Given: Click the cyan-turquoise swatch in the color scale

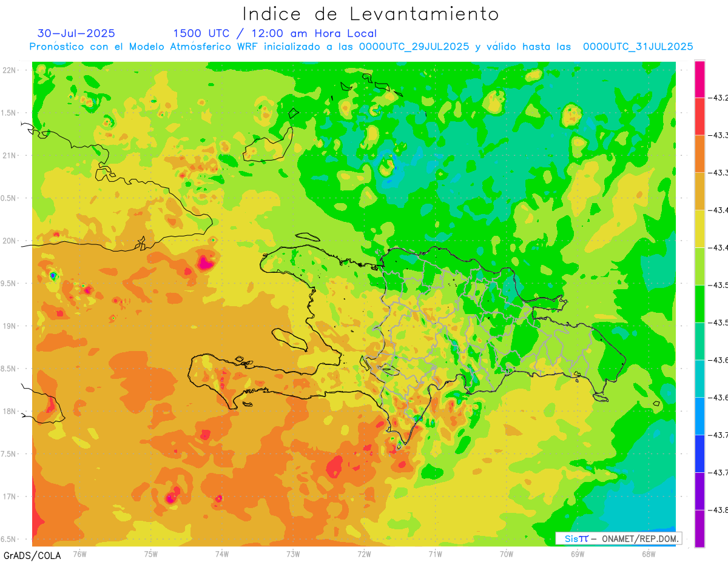Looking at the screenshot, I should (x=699, y=379).
